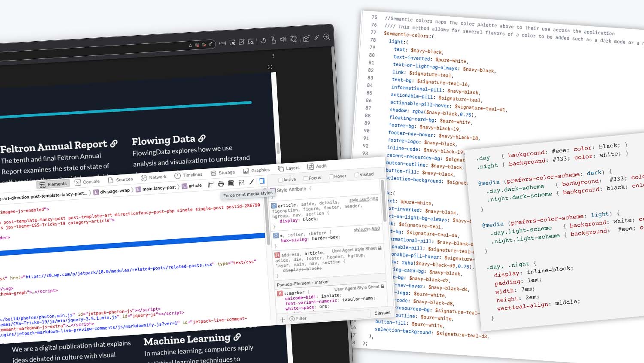The height and width of the screenshot is (363, 644).
Task: Click the styles Filter input field
Action: [329, 316]
